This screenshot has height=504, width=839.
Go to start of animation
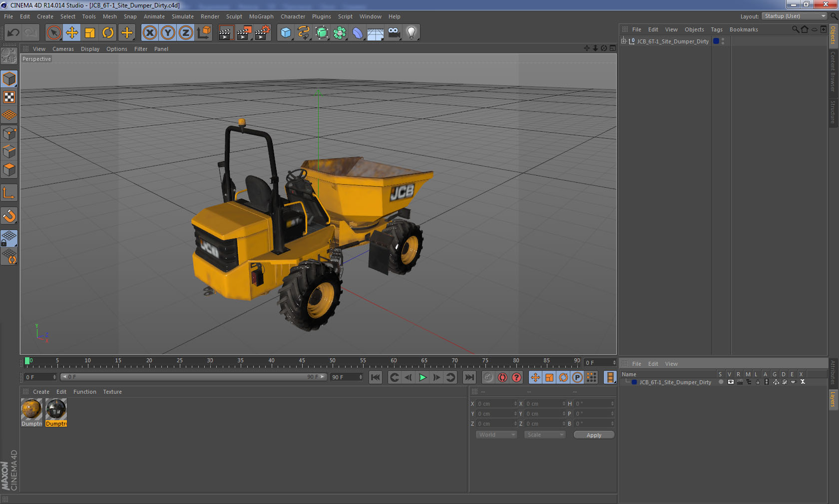coord(376,377)
